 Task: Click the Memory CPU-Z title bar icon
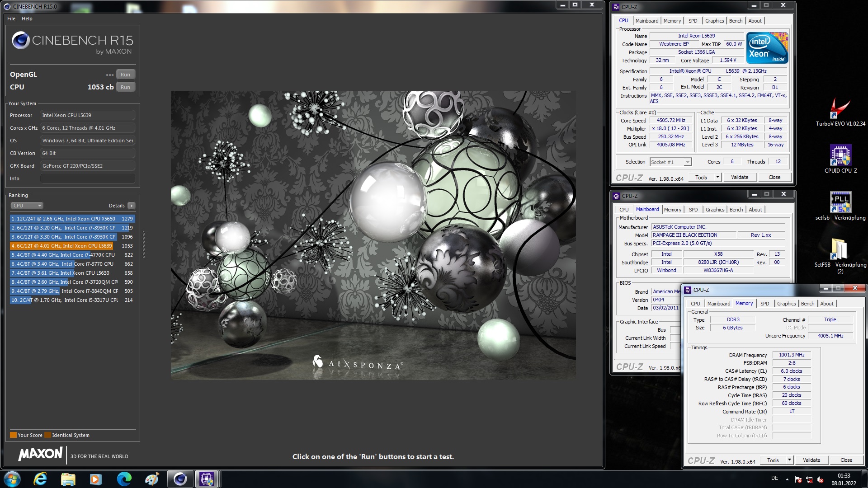pyautogui.click(x=688, y=290)
